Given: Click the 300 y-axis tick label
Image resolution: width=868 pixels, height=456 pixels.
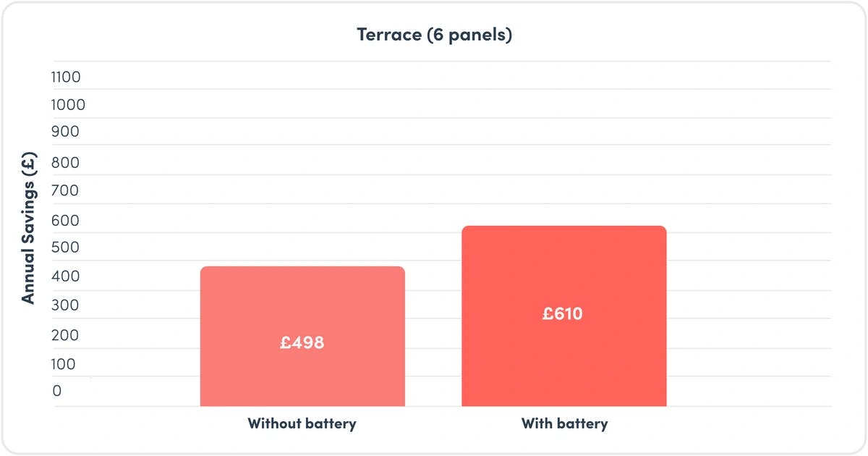Looking at the screenshot, I should click(66, 305).
